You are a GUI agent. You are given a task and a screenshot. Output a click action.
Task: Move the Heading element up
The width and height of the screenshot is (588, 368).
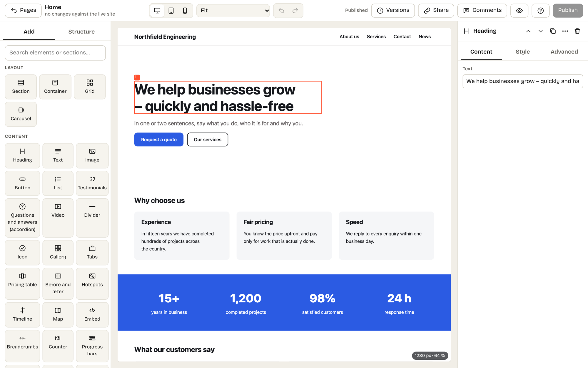click(528, 31)
